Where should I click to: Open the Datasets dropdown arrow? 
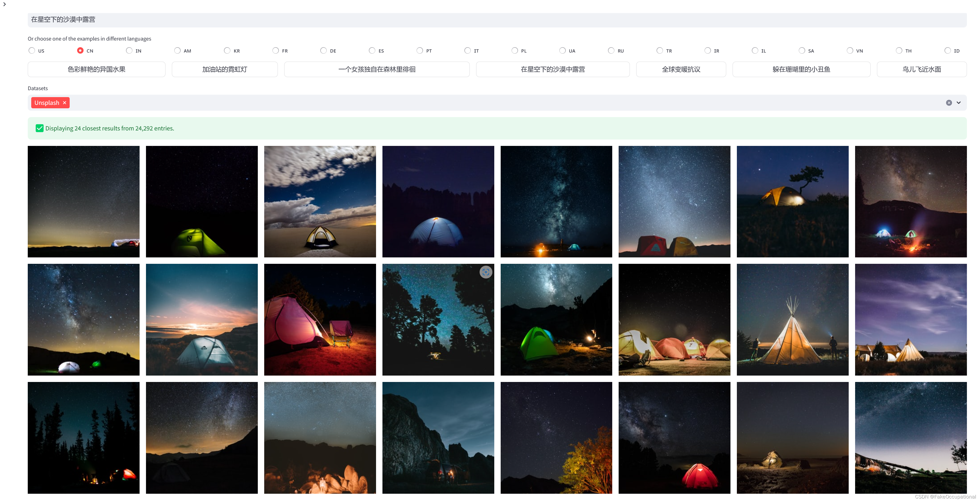[x=959, y=103]
